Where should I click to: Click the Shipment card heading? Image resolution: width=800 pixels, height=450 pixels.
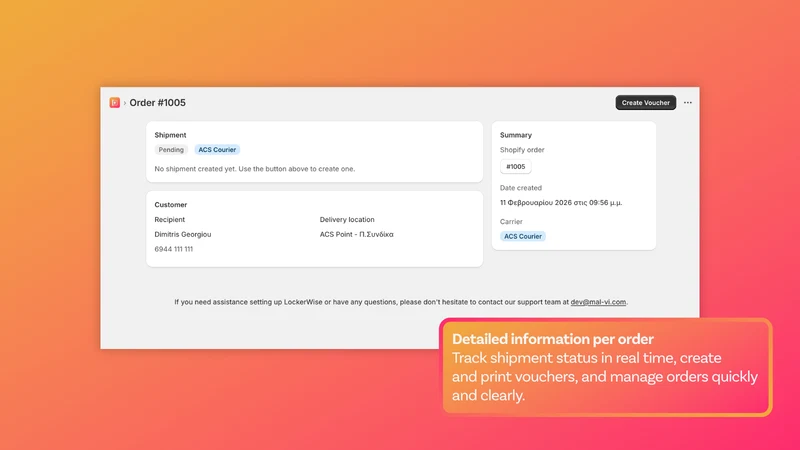170,135
